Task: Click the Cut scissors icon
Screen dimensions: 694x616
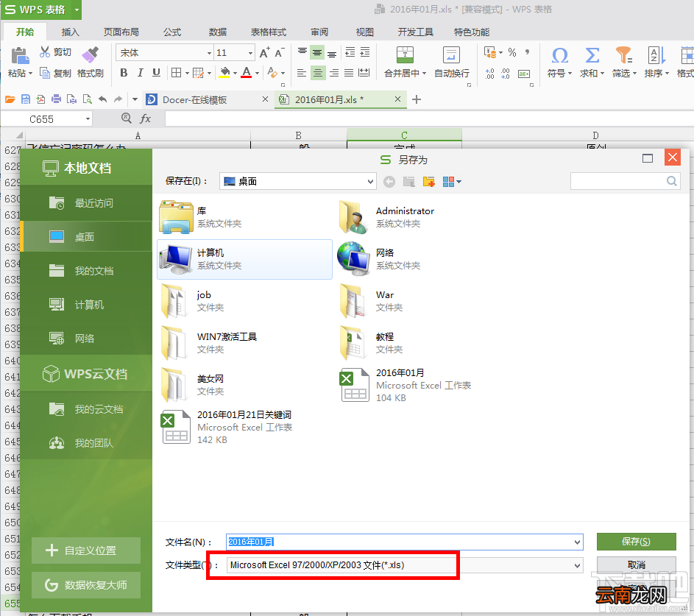Action: pos(44,52)
